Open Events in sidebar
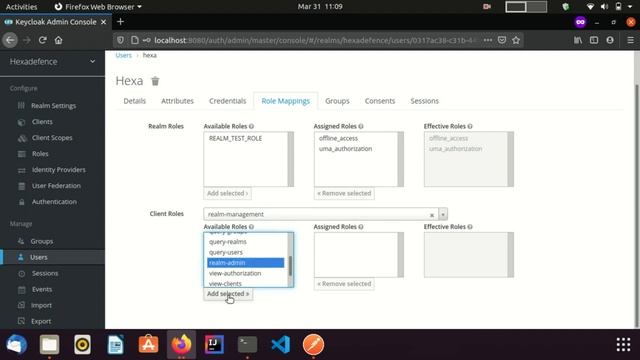Screen dimensions: 640x360 pos(42,289)
